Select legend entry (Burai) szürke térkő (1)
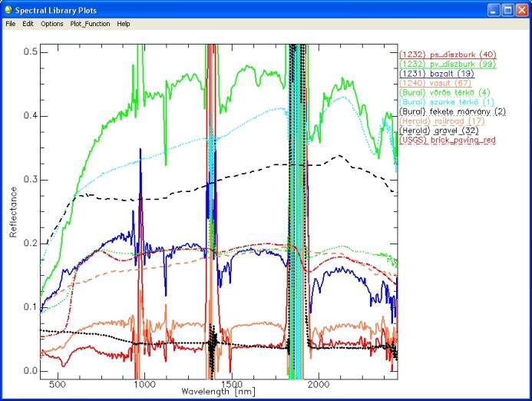The image size is (532, 401). pyautogui.click(x=447, y=102)
